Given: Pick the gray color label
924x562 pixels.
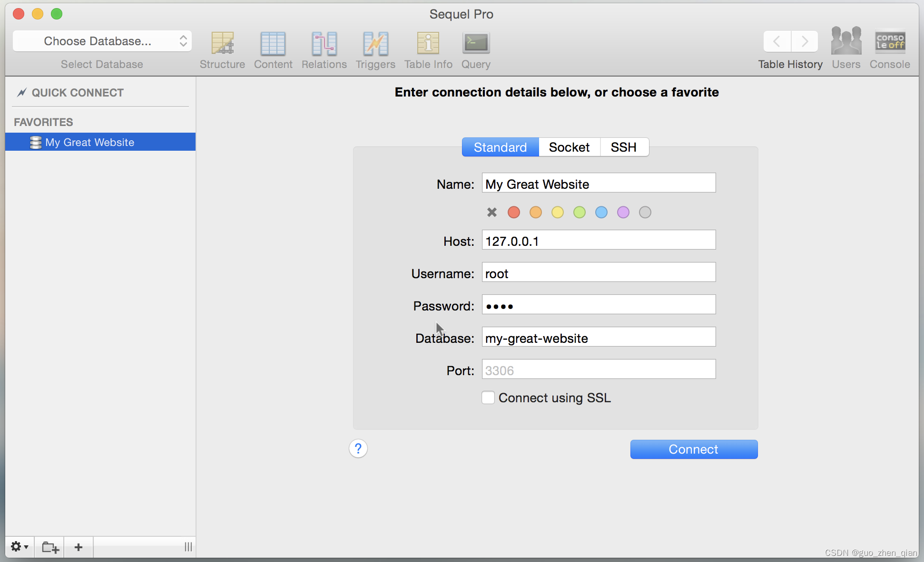Looking at the screenshot, I should click(x=645, y=212).
